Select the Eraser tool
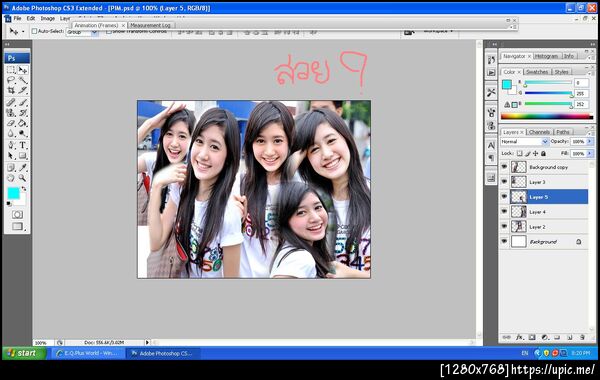 pyautogui.click(x=11, y=123)
